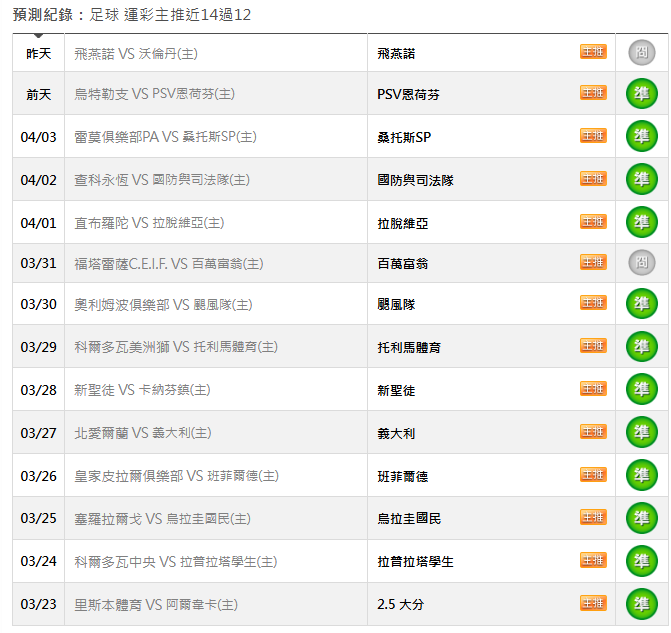Click the bold pick 2.5 大分
Screen dimensions: 671x633
tap(401, 605)
